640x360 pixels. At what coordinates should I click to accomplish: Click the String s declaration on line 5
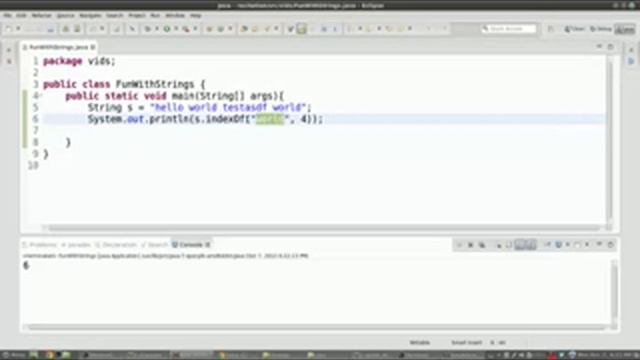(x=199, y=107)
